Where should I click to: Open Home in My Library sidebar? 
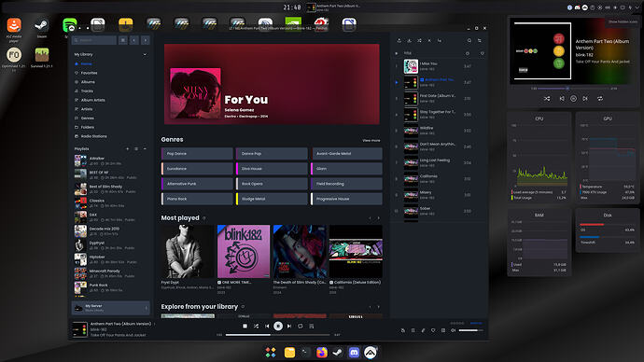click(x=86, y=64)
